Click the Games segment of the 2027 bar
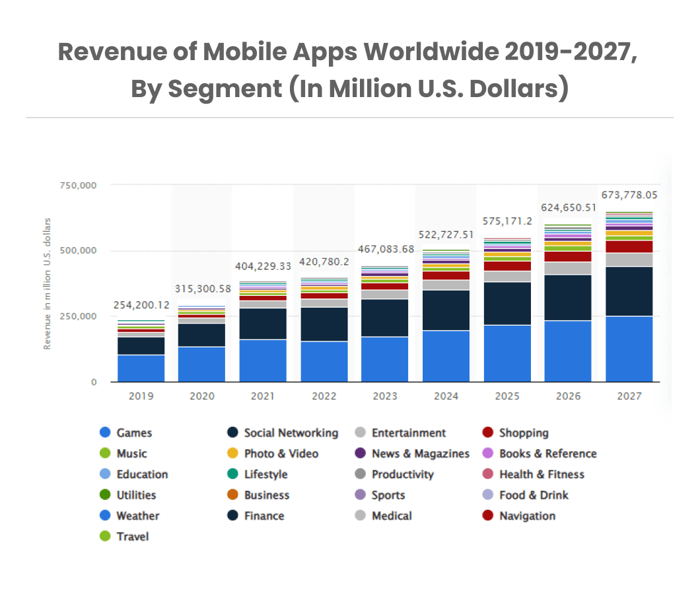This screenshot has height=605, width=700. pos(629,349)
